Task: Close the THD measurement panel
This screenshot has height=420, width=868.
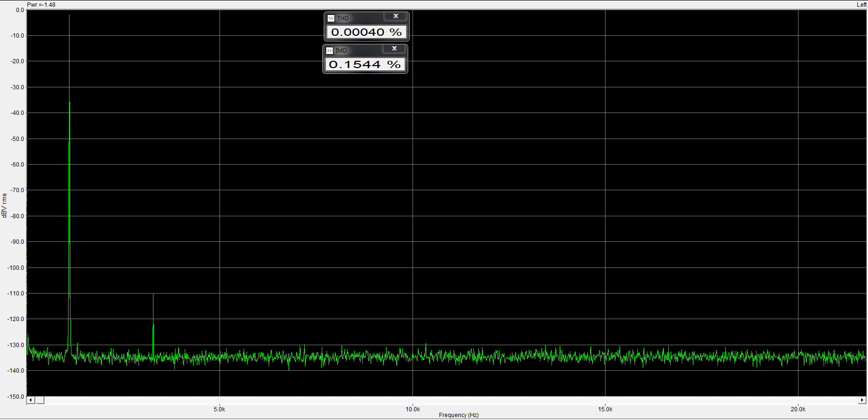Action: (x=396, y=16)
